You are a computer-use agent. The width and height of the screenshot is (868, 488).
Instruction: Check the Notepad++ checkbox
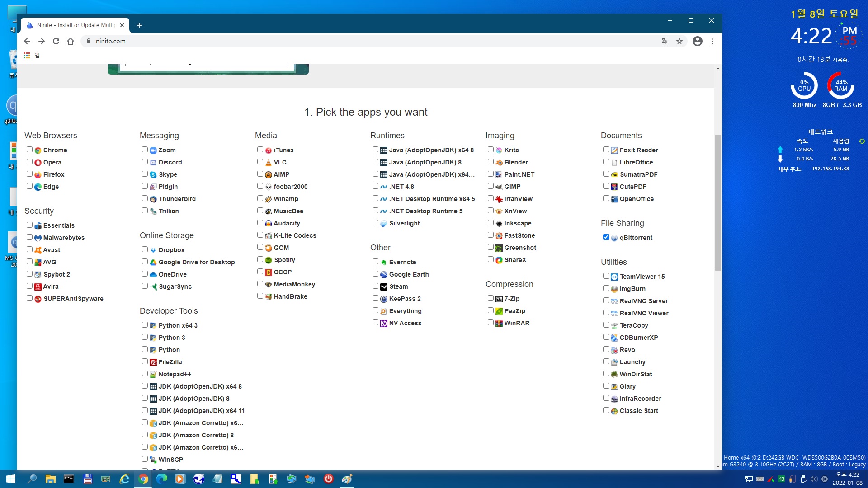[145, 374]
